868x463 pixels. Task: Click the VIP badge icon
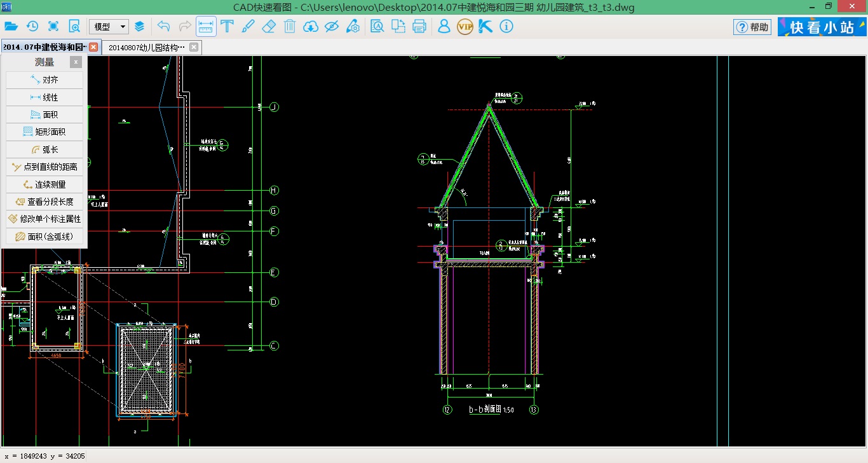(x=465, y=27)
